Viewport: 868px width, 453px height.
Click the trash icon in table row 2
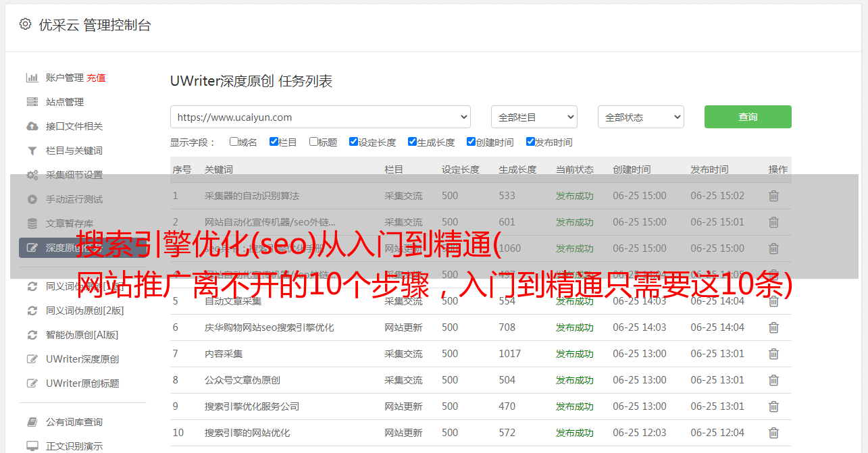point(774,222)
